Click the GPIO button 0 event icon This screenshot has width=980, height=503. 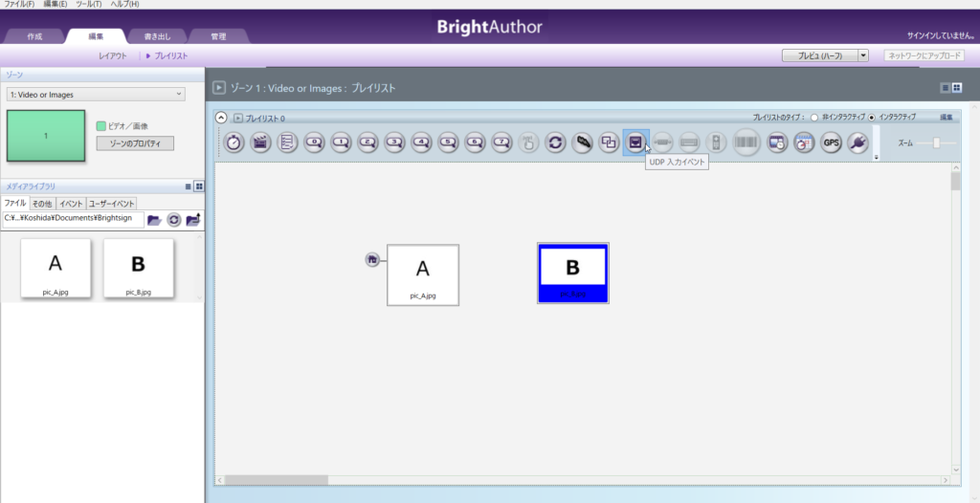[314, 142]
